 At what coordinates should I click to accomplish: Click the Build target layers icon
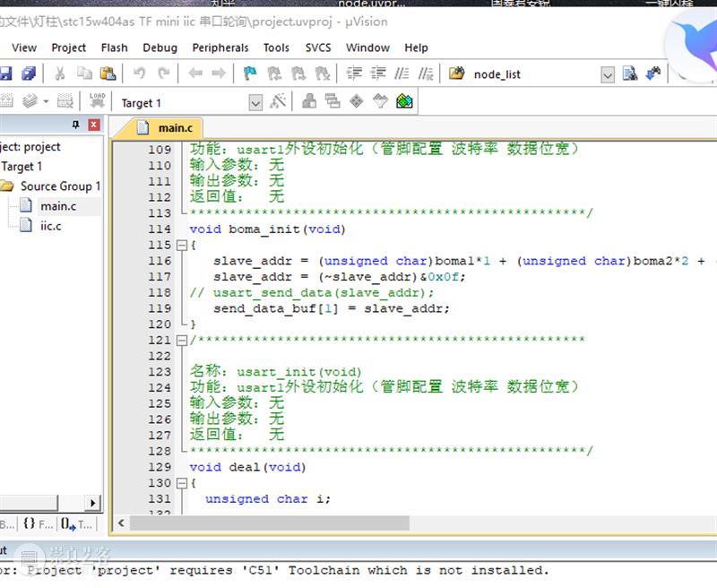pos(30,100)
